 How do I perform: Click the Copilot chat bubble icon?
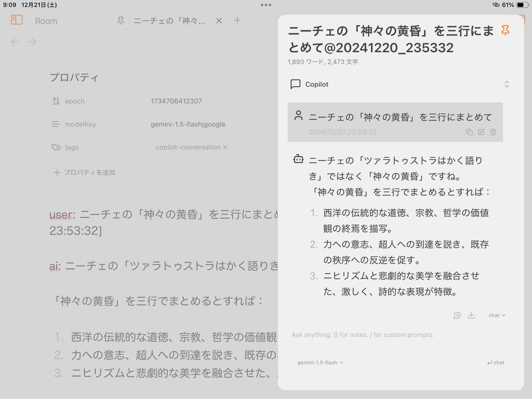pyautogui.click(x=295, y=84)
